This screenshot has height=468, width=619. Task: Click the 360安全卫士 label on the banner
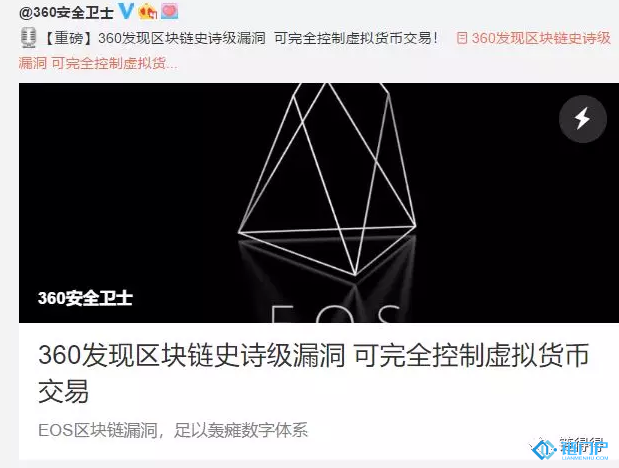[x=85, y=298]
